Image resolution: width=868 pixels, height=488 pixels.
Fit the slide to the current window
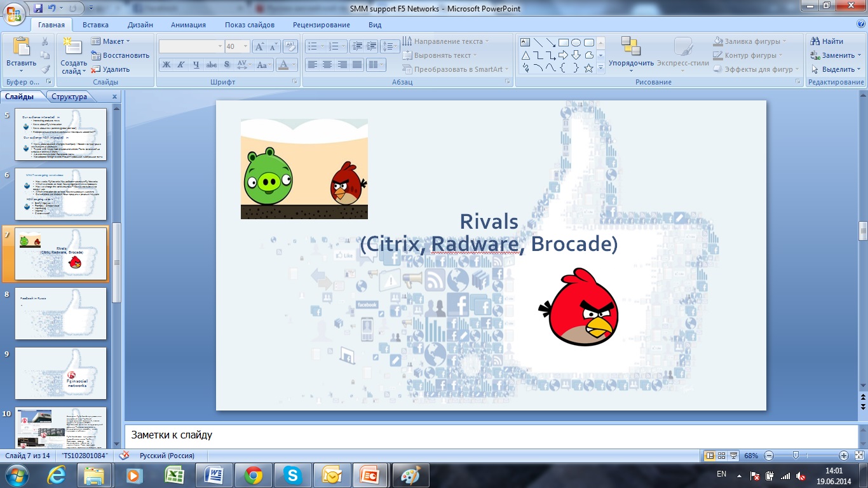(858, 456)
